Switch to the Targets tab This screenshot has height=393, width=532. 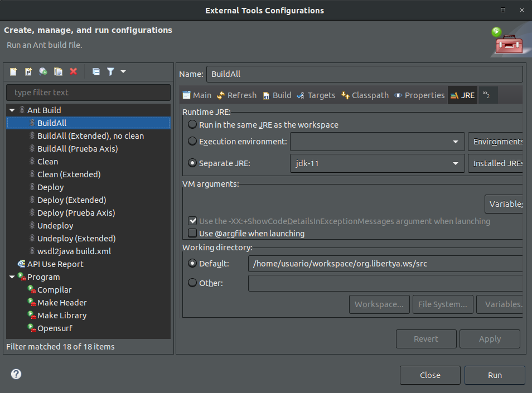click(316, 95)
